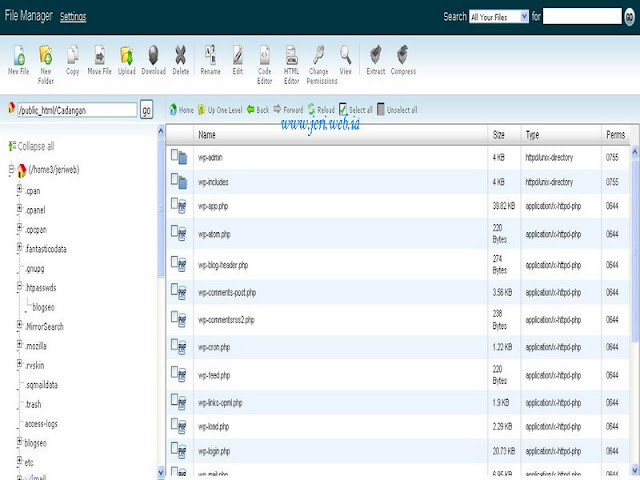Screen dimensions: 640x480
Task: Tick checkbox for wp-login.php
Action: (175, 448)
